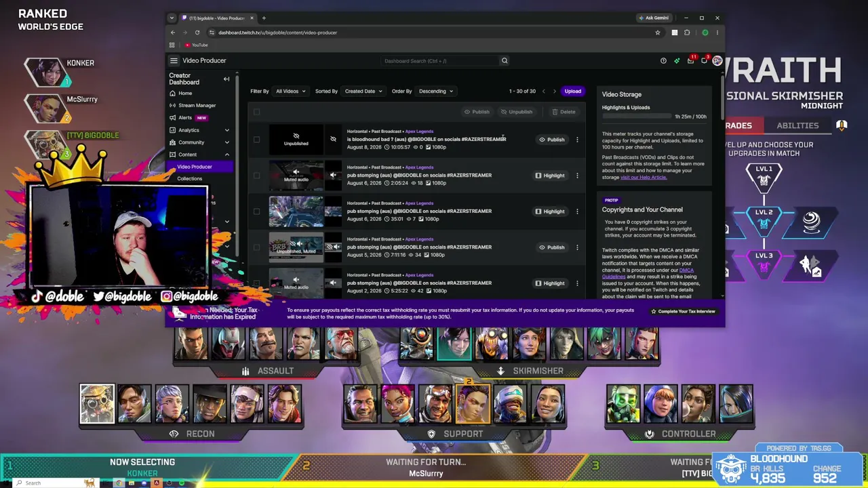
Task: Open the 'visit our Help Article' link
Action: pos(643,178)
